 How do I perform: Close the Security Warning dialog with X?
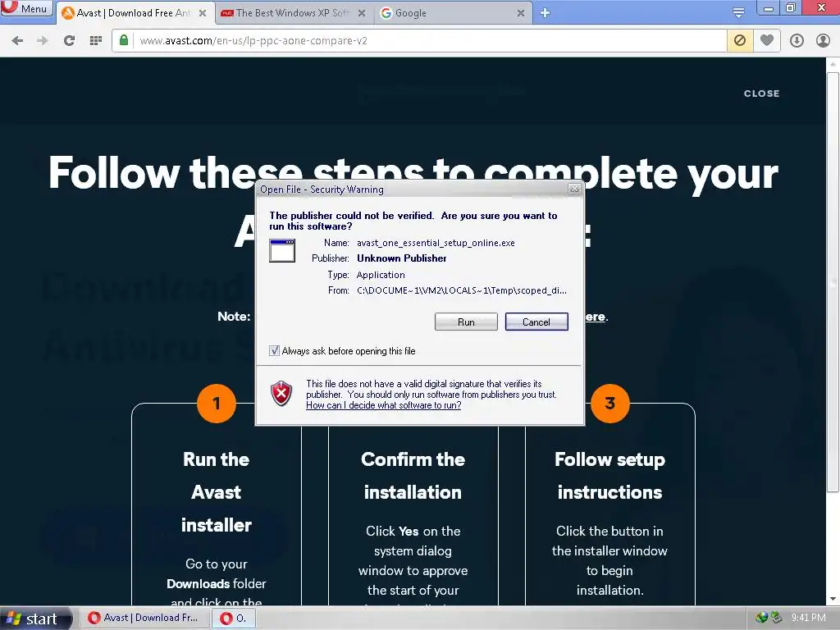click(574, 189)
